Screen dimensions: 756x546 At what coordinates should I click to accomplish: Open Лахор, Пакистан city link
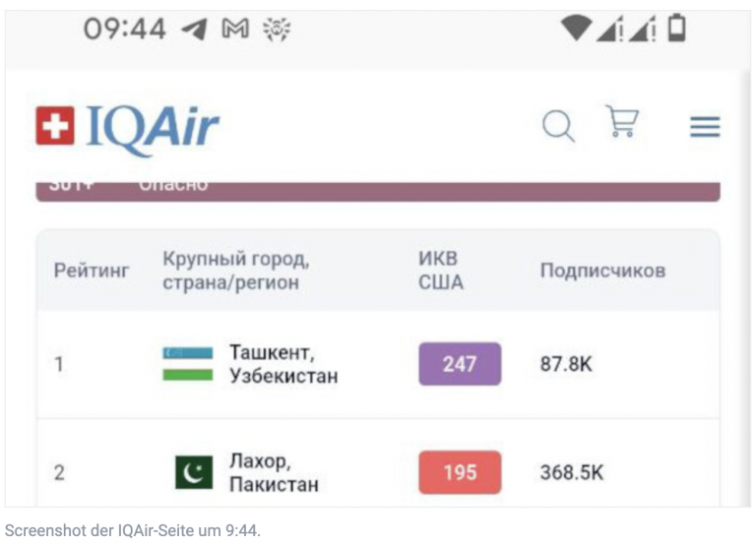click(x=274, y=473)
